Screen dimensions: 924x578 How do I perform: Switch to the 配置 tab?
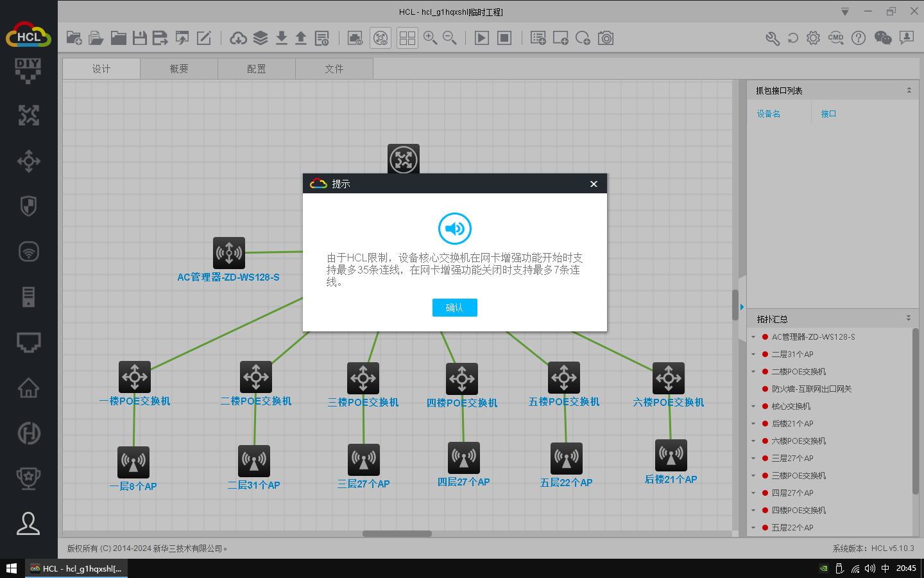point(257,69)
